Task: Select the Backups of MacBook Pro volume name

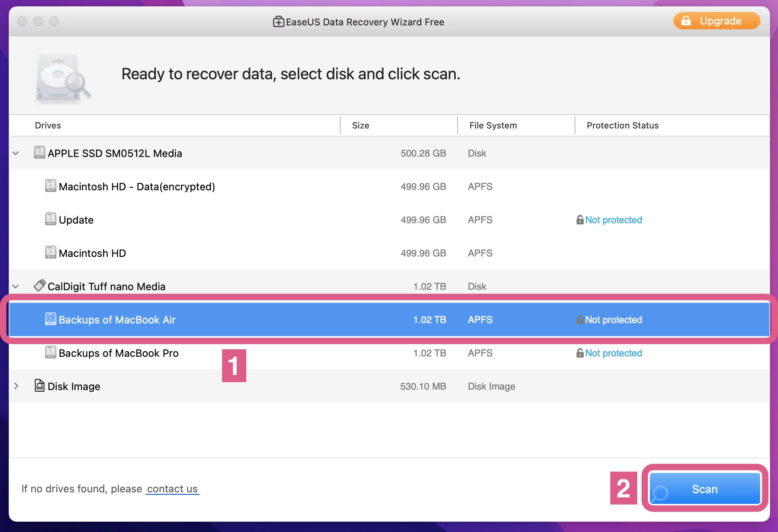Action: click(119, 353)
